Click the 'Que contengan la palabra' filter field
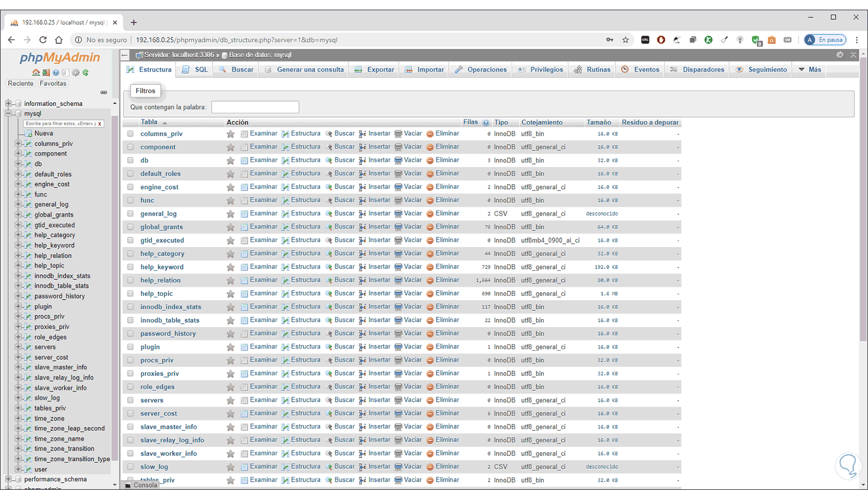Screen dimensions: 868x500 (x=255, y=107)
